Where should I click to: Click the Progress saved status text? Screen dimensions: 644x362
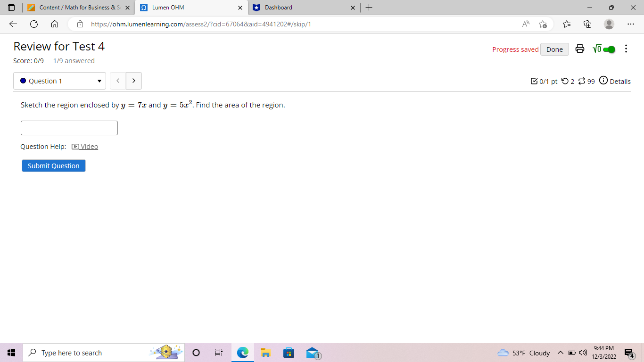(515, 49)
